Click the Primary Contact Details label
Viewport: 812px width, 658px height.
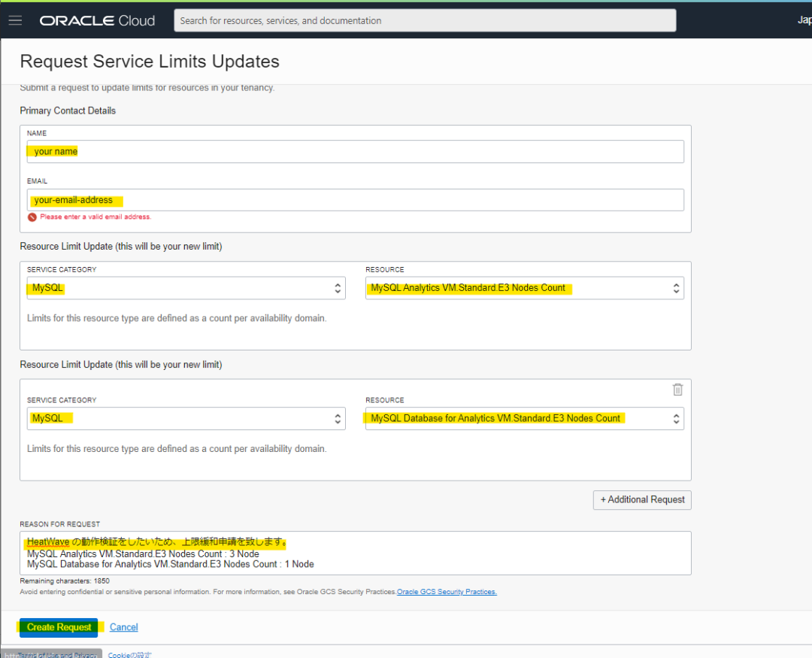coord(68,111)
